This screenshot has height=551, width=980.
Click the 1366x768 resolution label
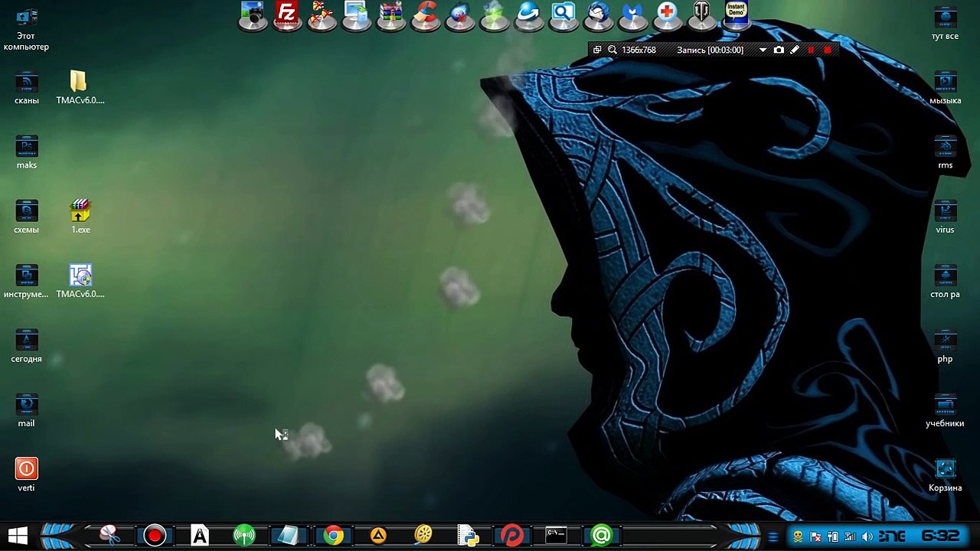(x=639, y=50)
